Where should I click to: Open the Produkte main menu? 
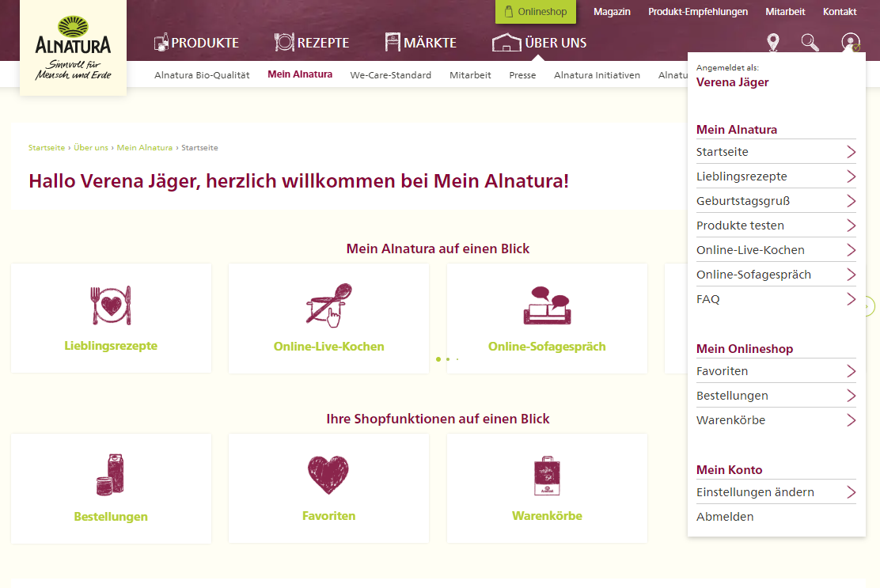pos(196,43)
